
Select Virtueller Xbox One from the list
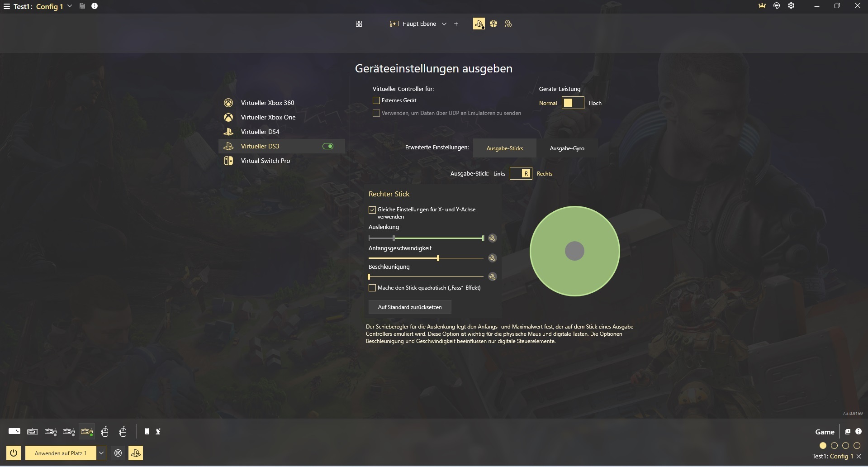268,117
